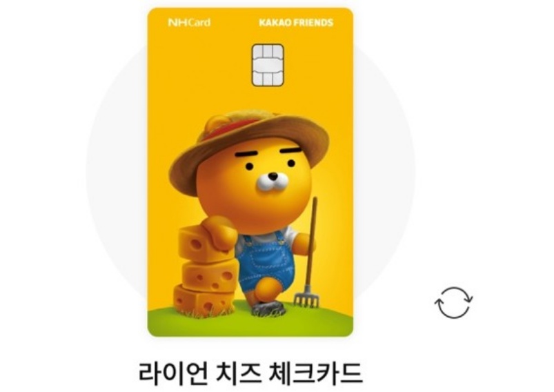Click the top cheese block
This screenshot has height=392, width=554.
tap(199, 243)
